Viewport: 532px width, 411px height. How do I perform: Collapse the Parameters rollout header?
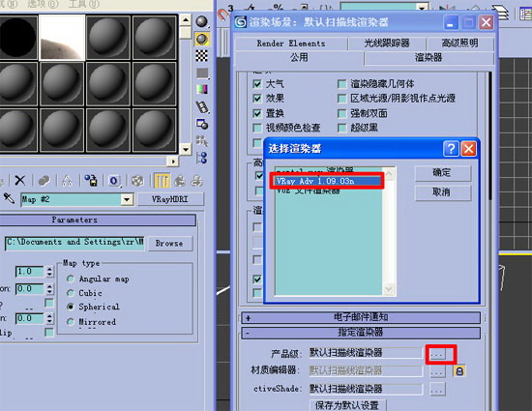click(98, 220)
